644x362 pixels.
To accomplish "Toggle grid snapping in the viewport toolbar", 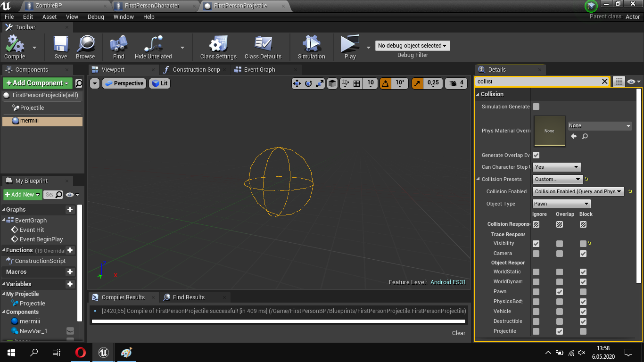I will click(357, 83).
